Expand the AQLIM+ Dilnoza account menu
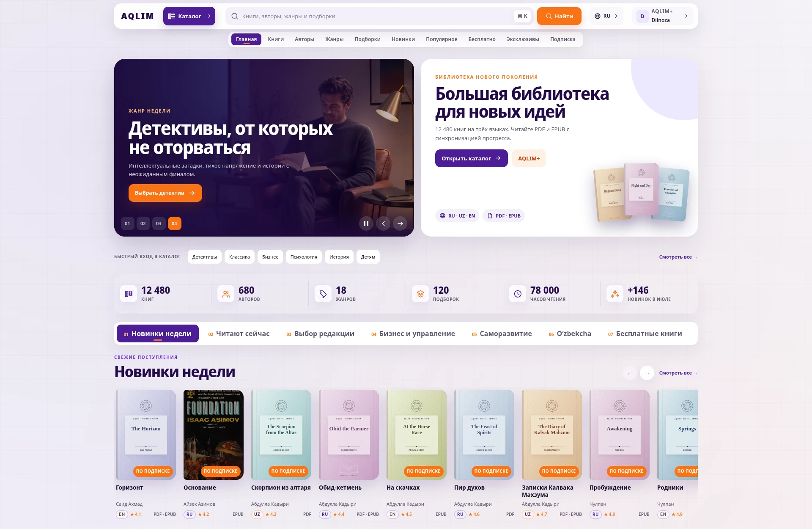 [x=663, y=16]
